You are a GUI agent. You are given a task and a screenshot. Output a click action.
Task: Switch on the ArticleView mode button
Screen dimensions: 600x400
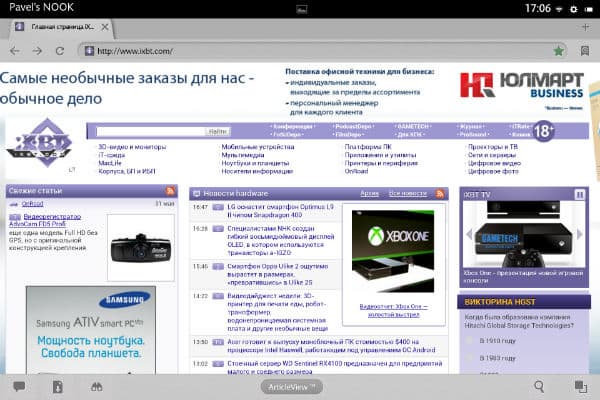[292, 387]
